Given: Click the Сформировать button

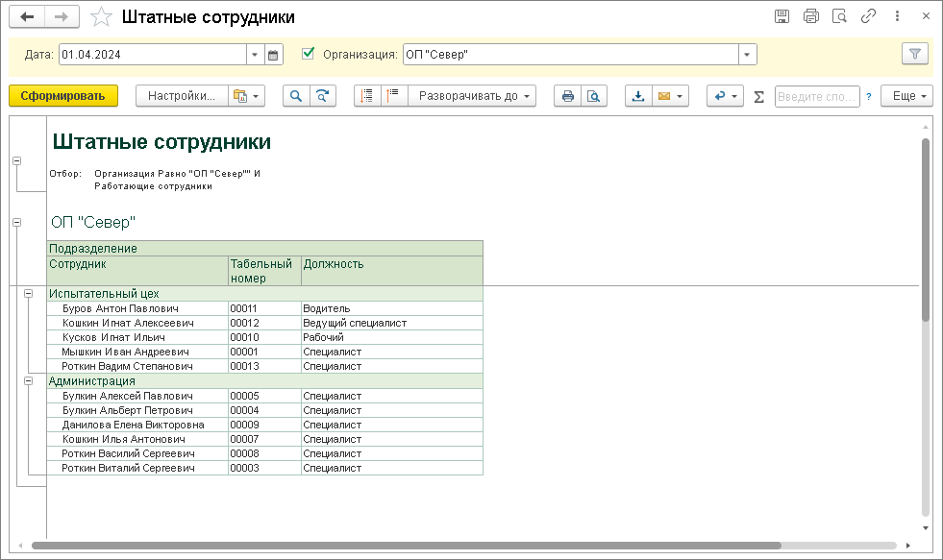Looking at the screenshot, I should click(x=63, y=96).
